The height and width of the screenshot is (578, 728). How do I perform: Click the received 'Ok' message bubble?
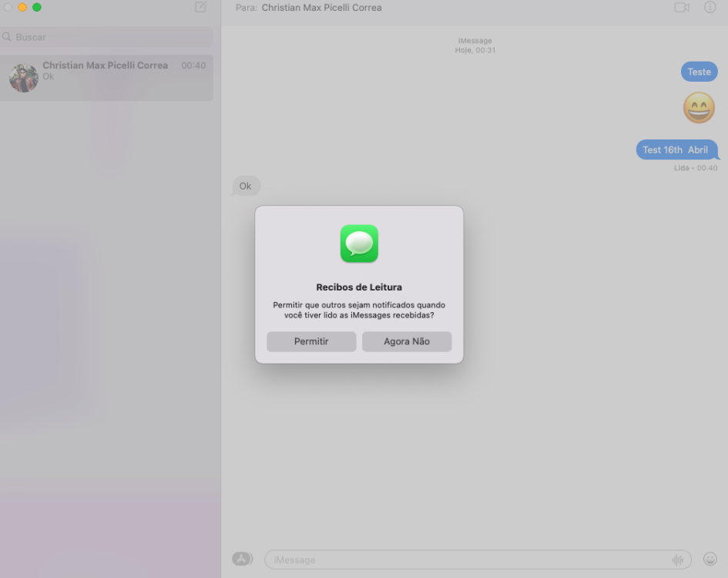pyautogui.click(x=245, y=186)
